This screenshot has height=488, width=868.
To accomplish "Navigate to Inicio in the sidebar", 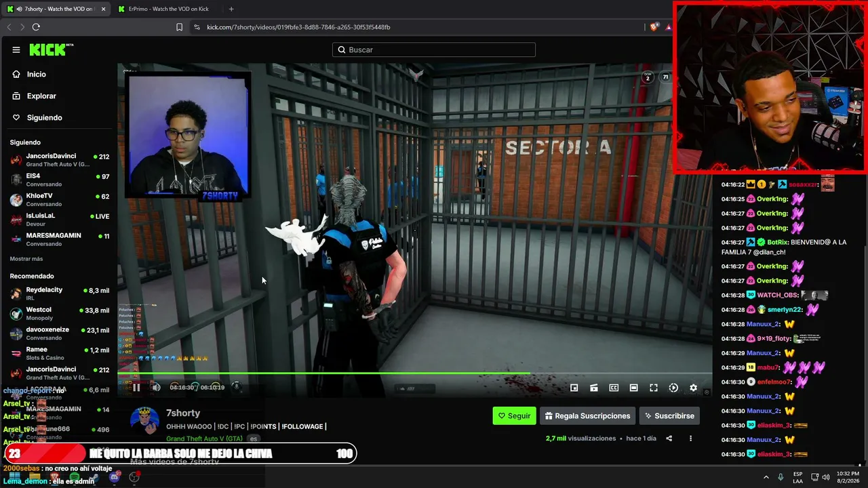I will 37,75.
